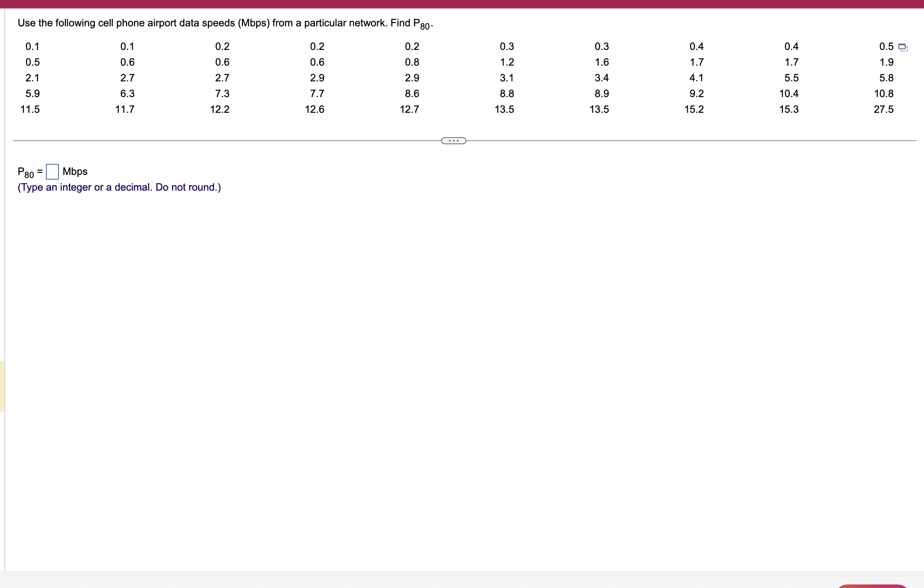Viewport: 924px width, 588px height.
Task: Select the data value 7.3
Action: pos(222,94)
